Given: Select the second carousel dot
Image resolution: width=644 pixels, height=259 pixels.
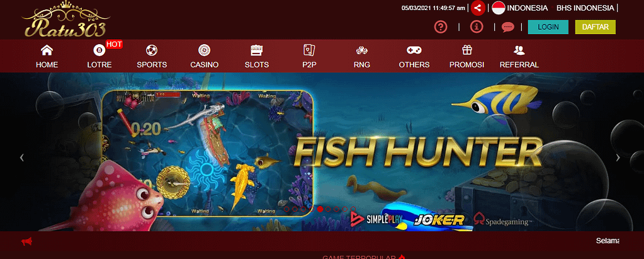Looking at the screenshot, I should coord(295,209).
